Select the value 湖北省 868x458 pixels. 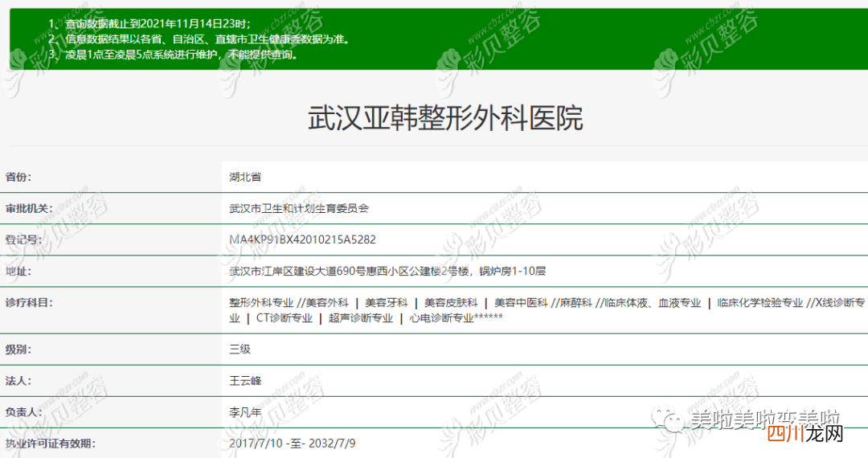pos(245,177)
